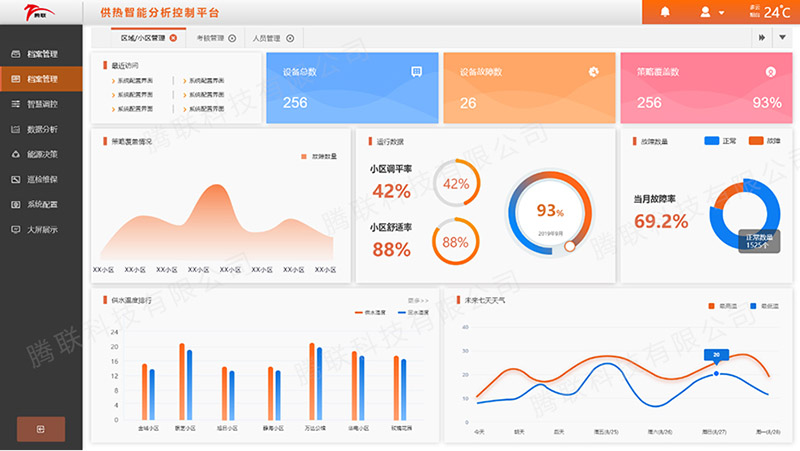
Task: Open 智慧调控 in the sidebar
Action: coord(41,104)
